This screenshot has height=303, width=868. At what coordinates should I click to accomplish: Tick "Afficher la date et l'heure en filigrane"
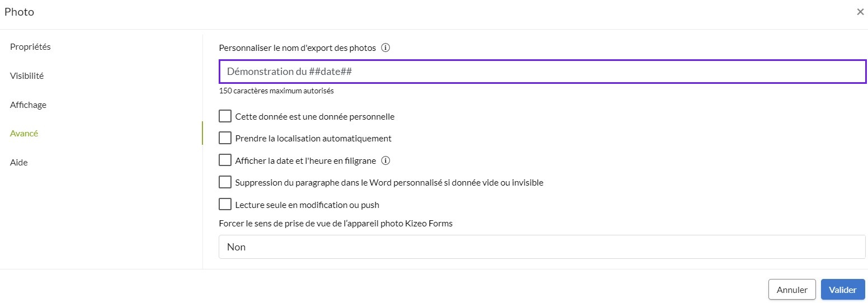(225, 160)
